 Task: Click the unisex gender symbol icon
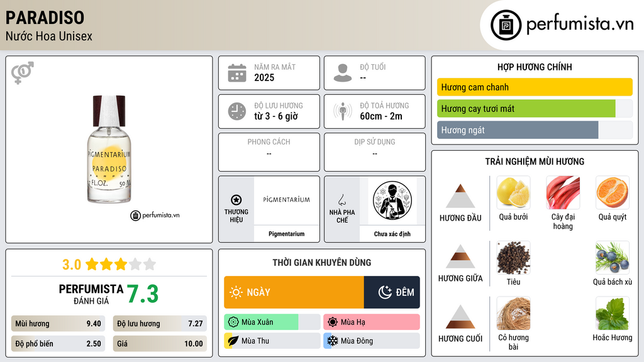pos(22,73)
